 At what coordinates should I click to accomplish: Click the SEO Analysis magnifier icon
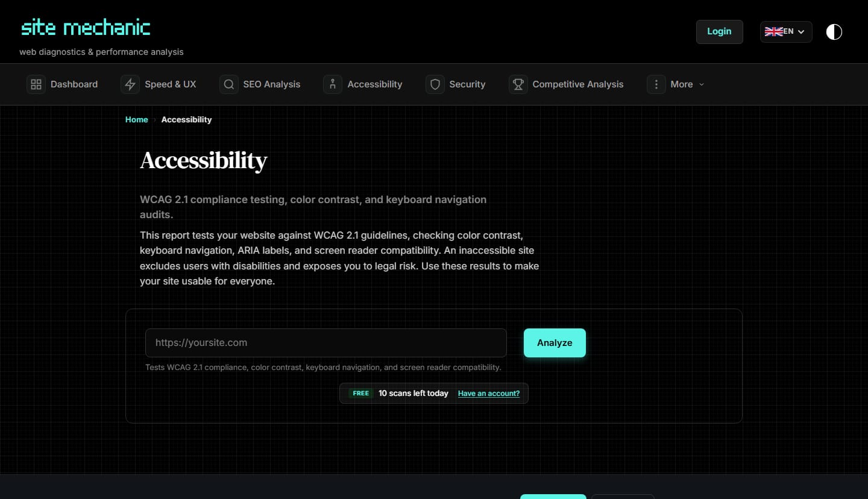pyautogui.click(x=229, y=84)
